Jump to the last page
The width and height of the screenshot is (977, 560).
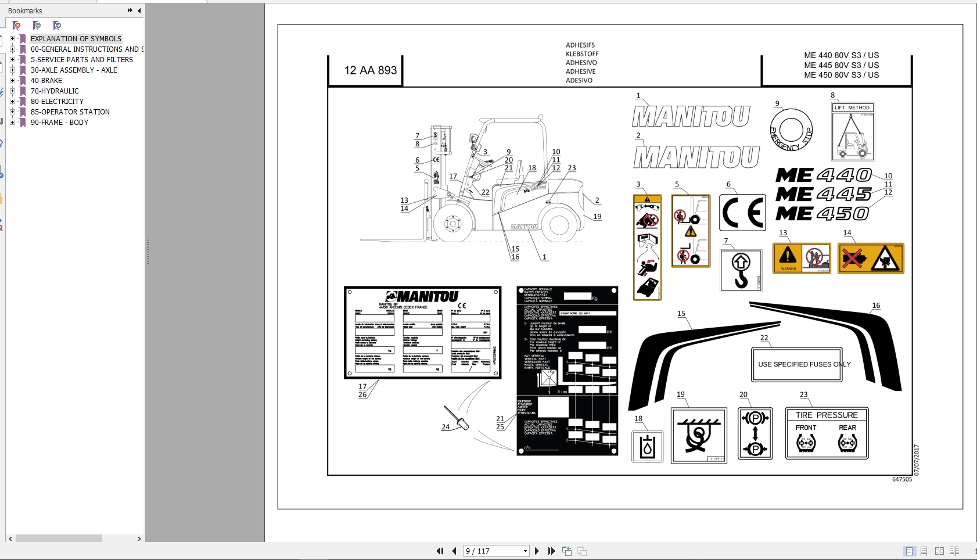(x=551, y=551)
